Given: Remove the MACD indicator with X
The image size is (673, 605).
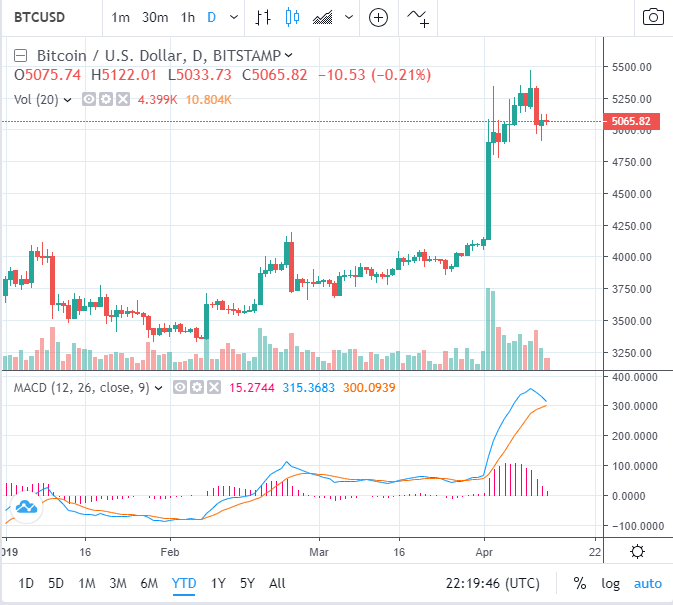Looking at the screenshot, I should [213, 387].
